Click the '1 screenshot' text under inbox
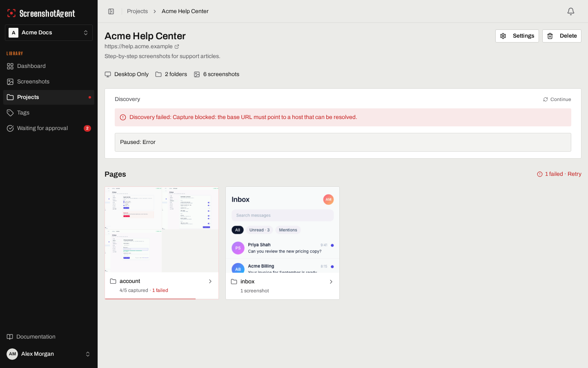Screen dimensions: 588x368 (255, 291)
